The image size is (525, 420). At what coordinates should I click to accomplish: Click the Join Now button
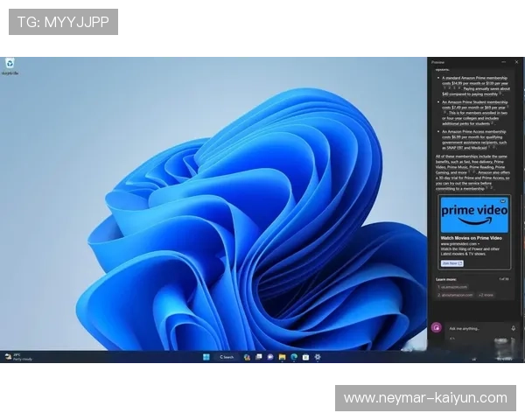(x=451, y=262)
